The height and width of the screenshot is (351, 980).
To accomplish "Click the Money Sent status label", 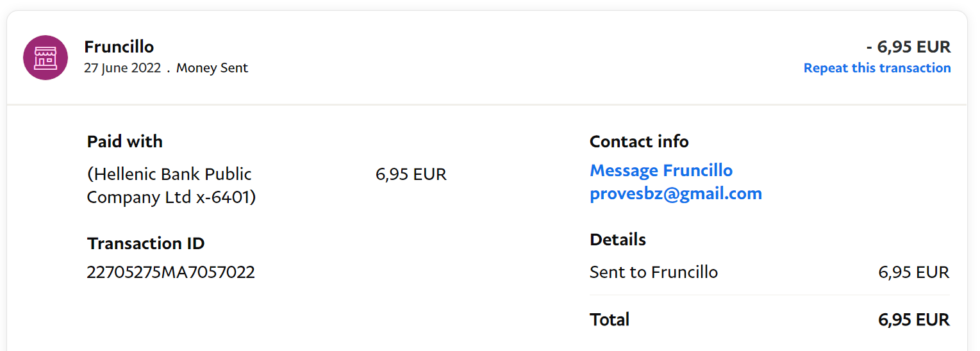I will pos(212,68).
